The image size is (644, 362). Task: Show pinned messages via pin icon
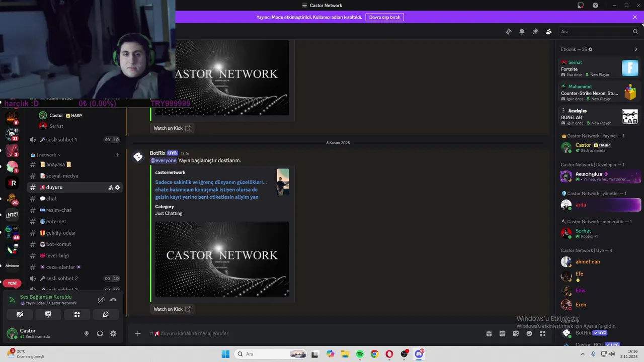tap(535, 31)
